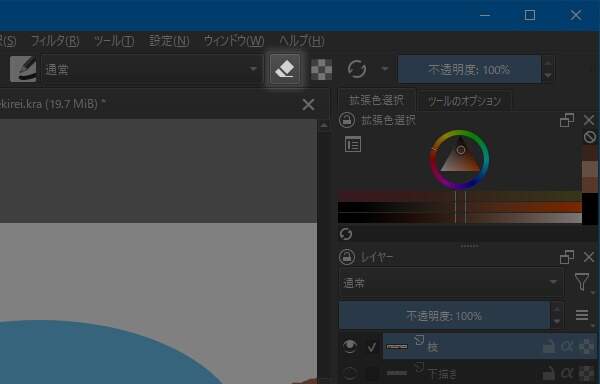Open the brush blending mode 通常 dropdown
The image size is (600, 384).
coord(152,69)
